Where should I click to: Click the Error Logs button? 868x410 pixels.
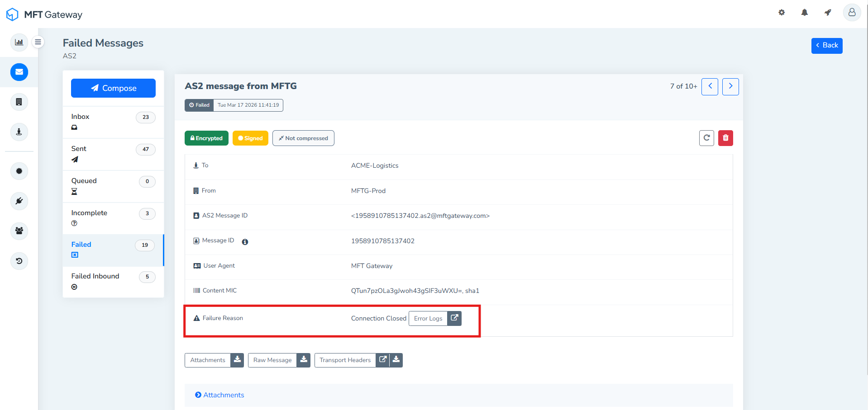(x=428, y=318)
